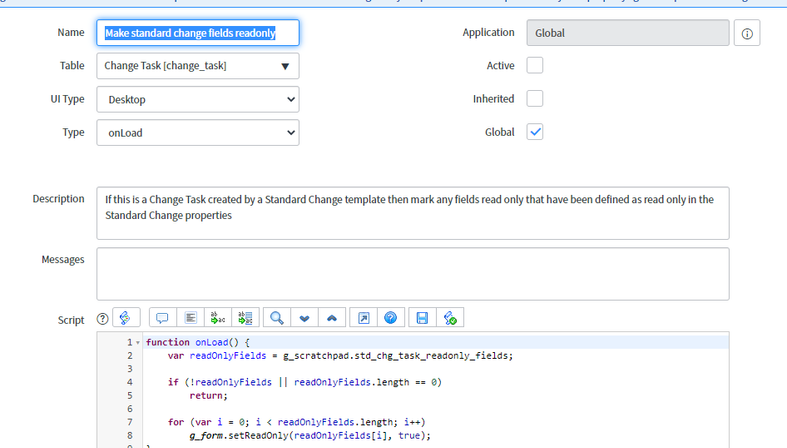The width and height of the screenshot is (787, 448).
Task: Click the Replace icon in script toolbar
Action: [x=218, y=318]
